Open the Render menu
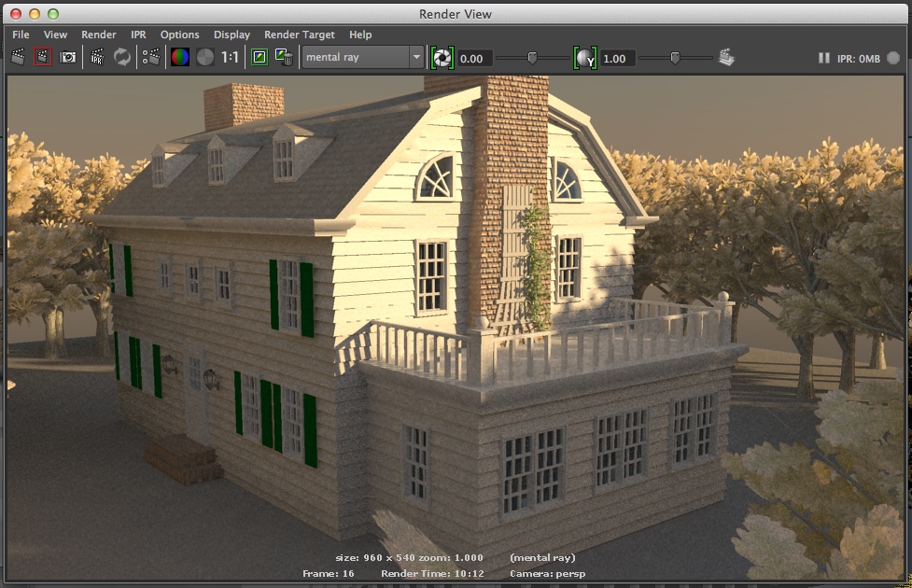This screenshot has width=912, height=588. (x=98, y=35)
